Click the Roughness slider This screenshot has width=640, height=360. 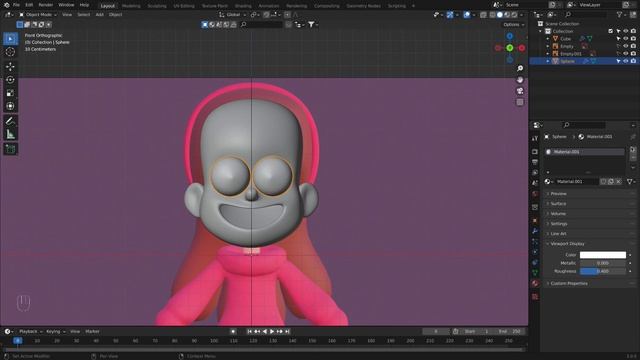(602, 271)
